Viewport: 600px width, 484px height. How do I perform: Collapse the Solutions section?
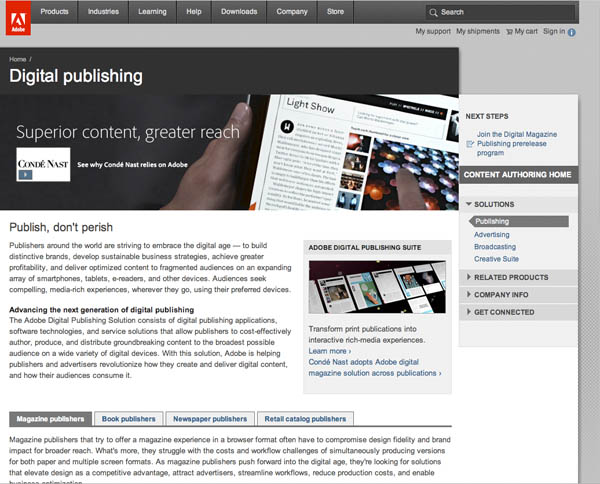[469, 204]
